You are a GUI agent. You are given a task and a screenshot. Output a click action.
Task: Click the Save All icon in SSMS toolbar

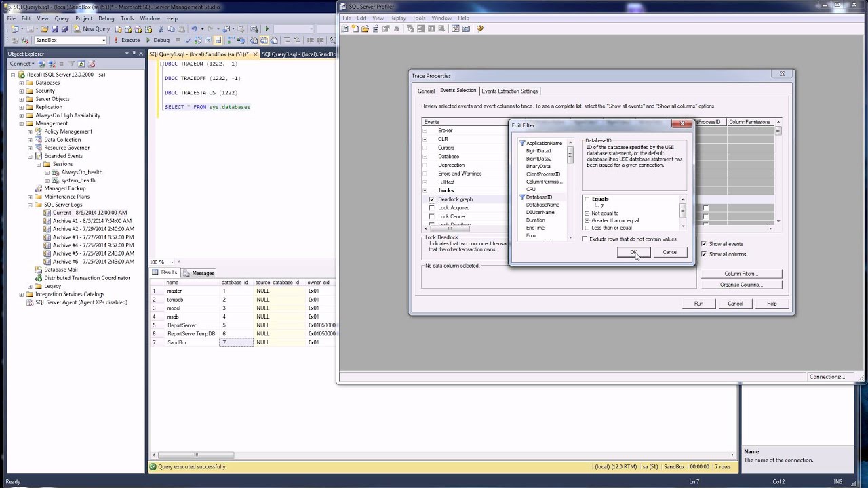[64, 29]
